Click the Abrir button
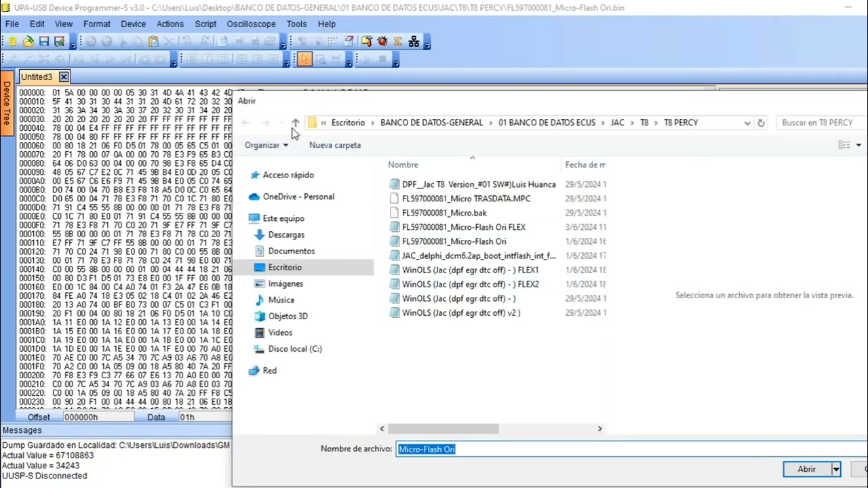Viewport: 868px width, 488px height. [807, 469]
